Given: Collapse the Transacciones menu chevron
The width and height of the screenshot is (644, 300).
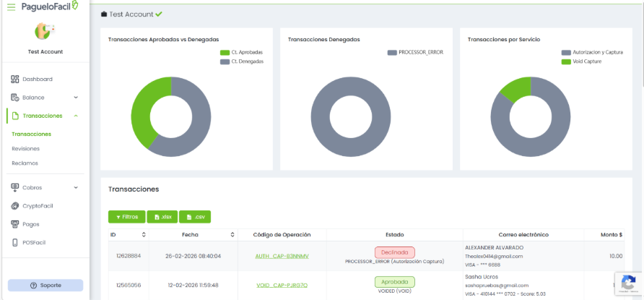Looking at the screenshot, I should click(76, 116).
